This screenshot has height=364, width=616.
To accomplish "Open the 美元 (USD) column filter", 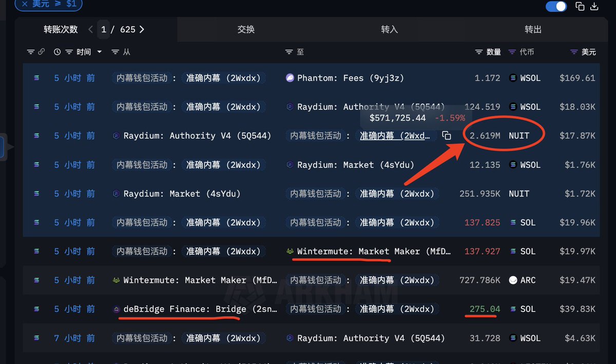I will 574,52.
